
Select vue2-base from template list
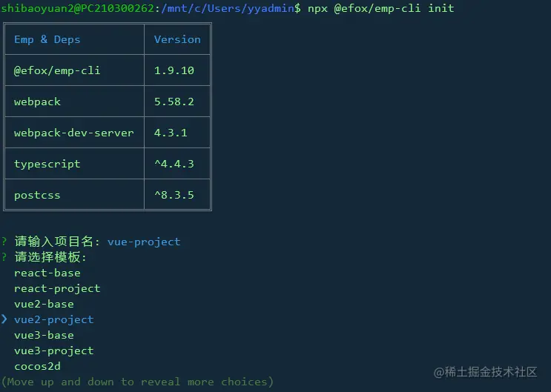click(x=44, y=304)
